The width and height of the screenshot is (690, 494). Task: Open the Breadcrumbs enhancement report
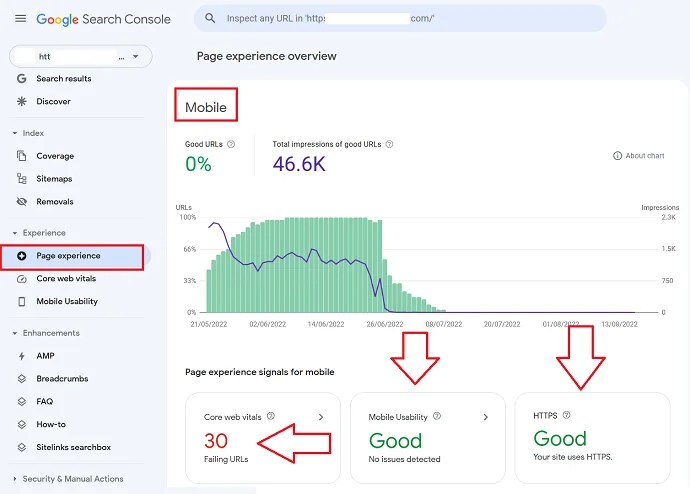coord(62,379)
